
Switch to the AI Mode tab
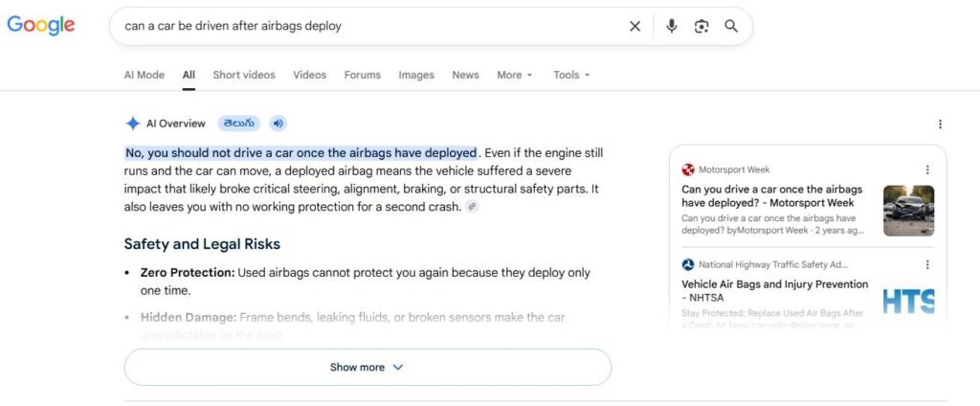[145, 75]
